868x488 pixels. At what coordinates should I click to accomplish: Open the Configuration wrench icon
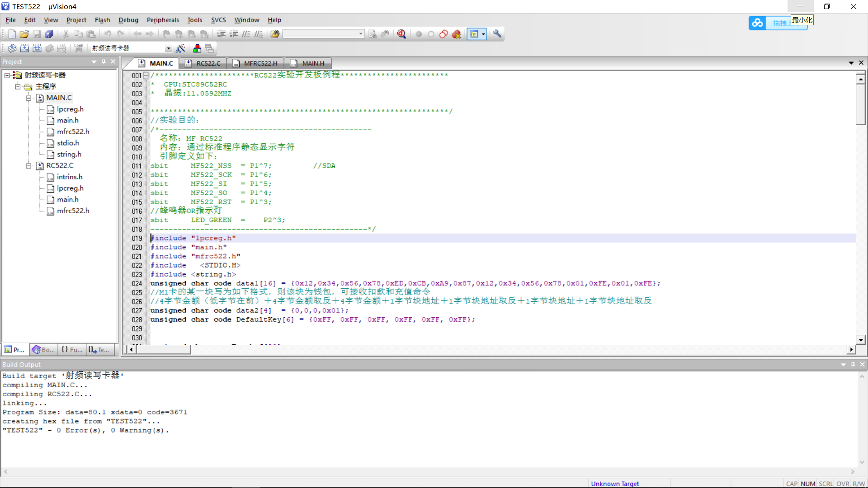497,34
